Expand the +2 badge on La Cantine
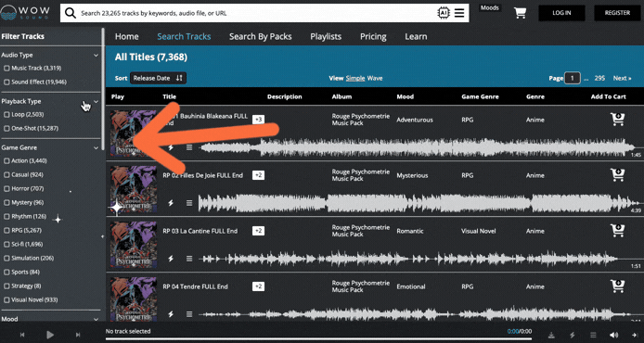Image resolution: width=644 pixels, height=343 pixels. pos(258,231)
